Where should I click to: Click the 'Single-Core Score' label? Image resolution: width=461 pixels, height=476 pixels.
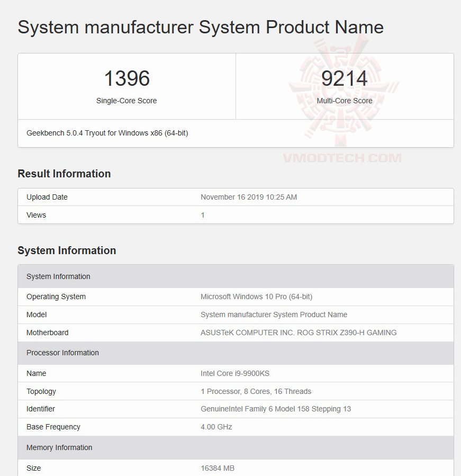(126, 101)
